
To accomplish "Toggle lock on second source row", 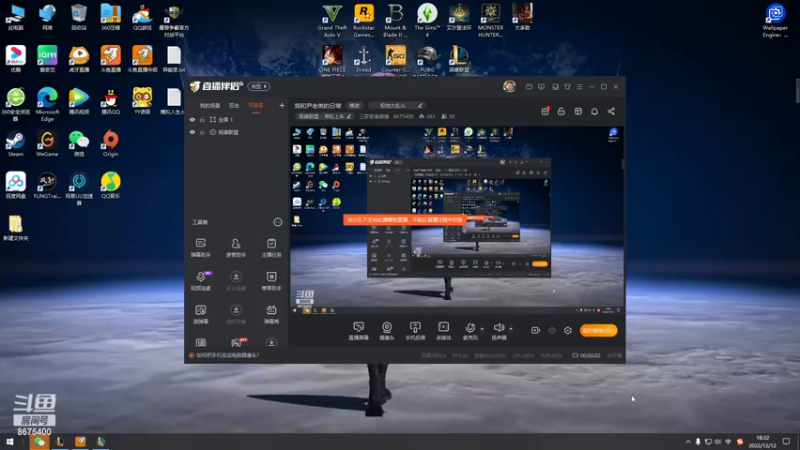I will (x=202, y=132).
